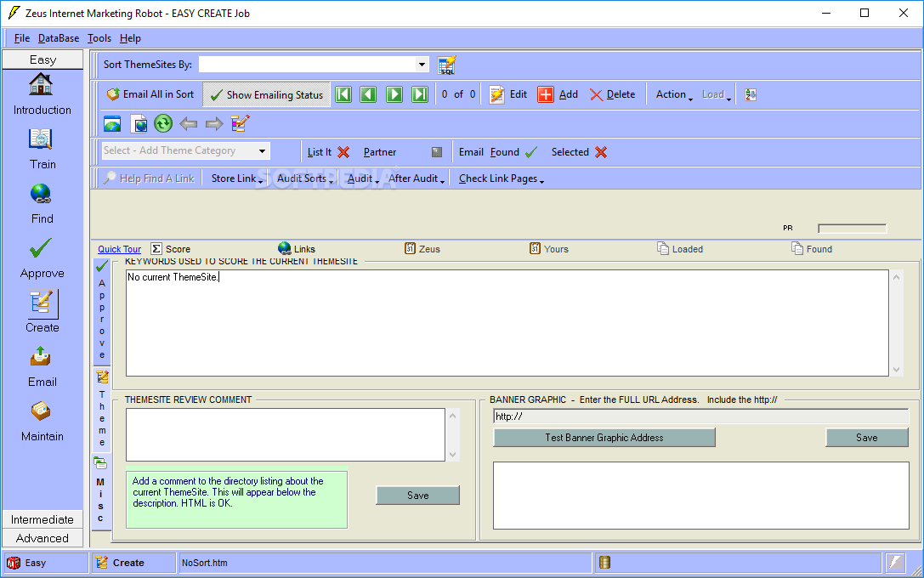Click the Add record button

point(558,94)
